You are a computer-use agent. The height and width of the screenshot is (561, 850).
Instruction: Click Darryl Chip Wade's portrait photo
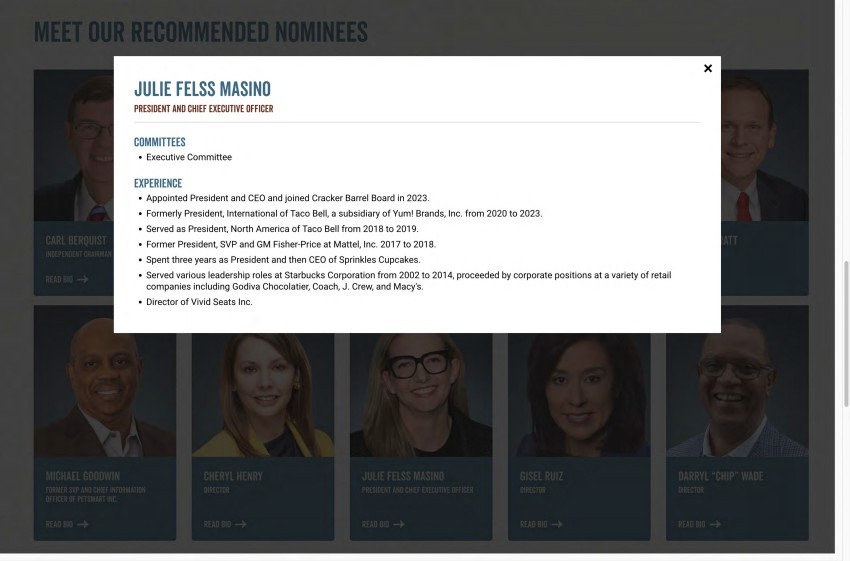tap(737, 381)
